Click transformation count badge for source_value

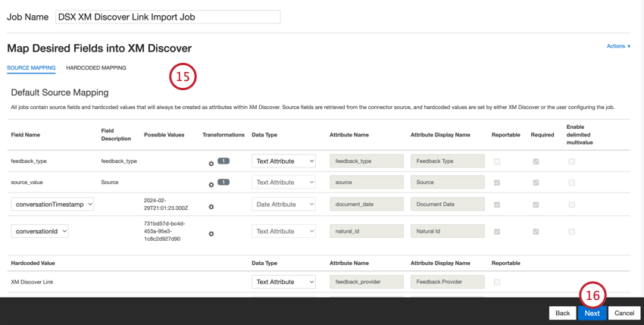coord(224,183)
